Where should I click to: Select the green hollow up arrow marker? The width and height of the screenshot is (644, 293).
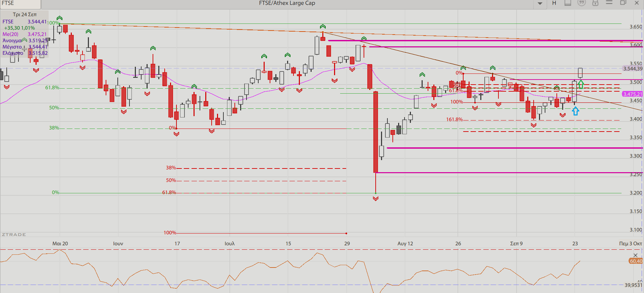tap(581, 84)
